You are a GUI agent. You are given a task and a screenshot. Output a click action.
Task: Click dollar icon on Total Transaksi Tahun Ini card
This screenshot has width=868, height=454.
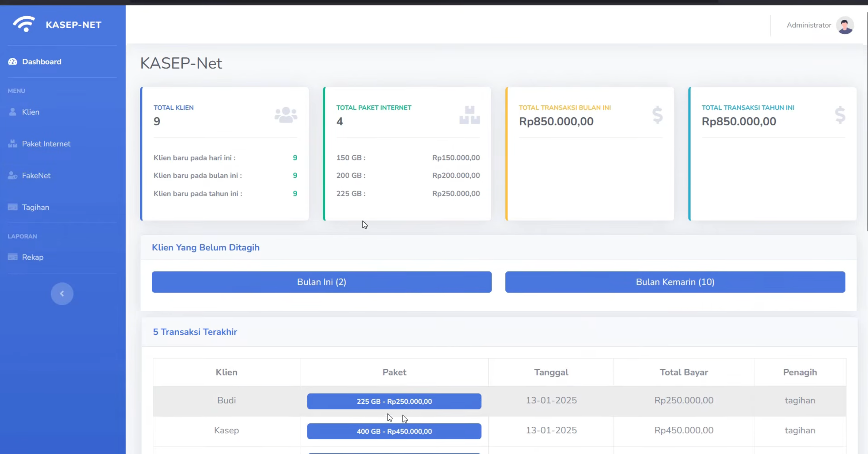click(x=840, y=115)
